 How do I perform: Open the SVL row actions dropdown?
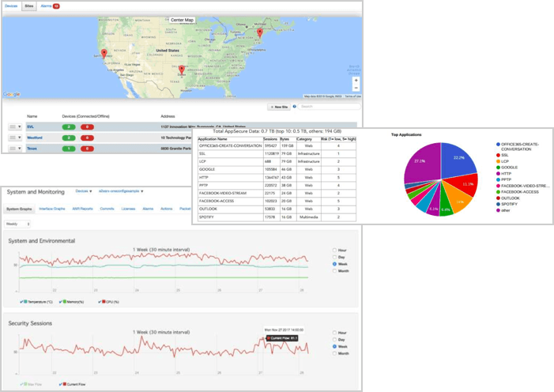(x=15, y=127)
